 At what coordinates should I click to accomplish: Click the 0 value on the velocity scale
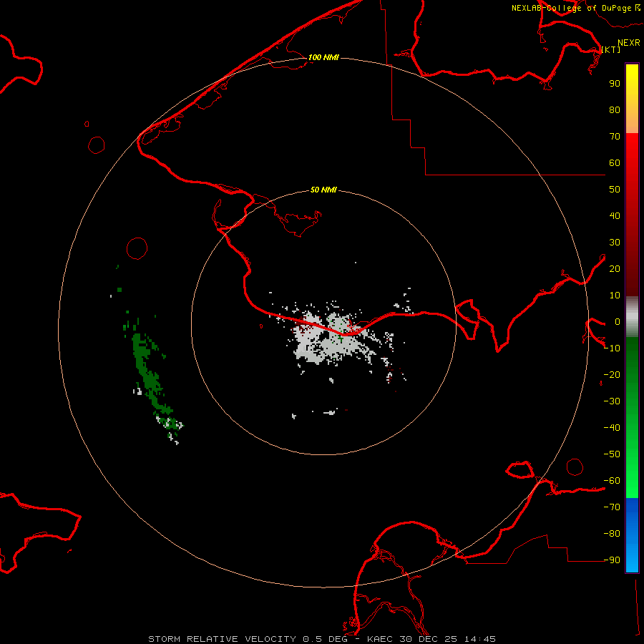pos(618,321)
